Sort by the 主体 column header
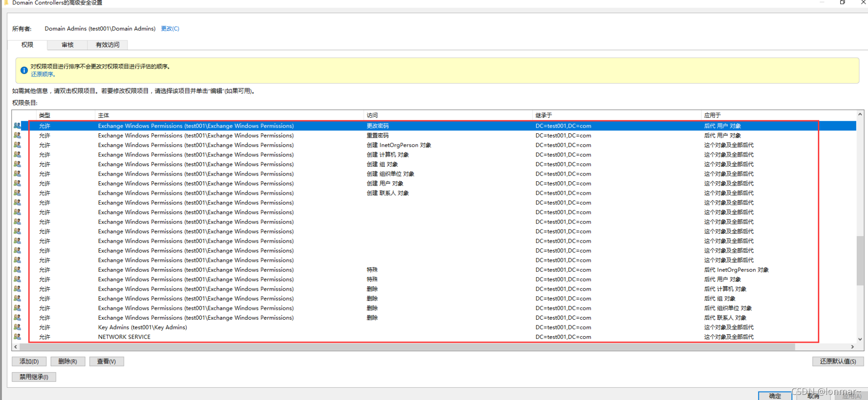Screen dimensions: 868x400 229,115
